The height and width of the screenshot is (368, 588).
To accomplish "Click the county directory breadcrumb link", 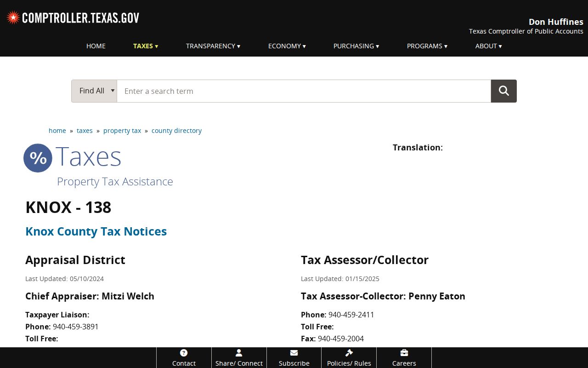I will click(176, 131).
